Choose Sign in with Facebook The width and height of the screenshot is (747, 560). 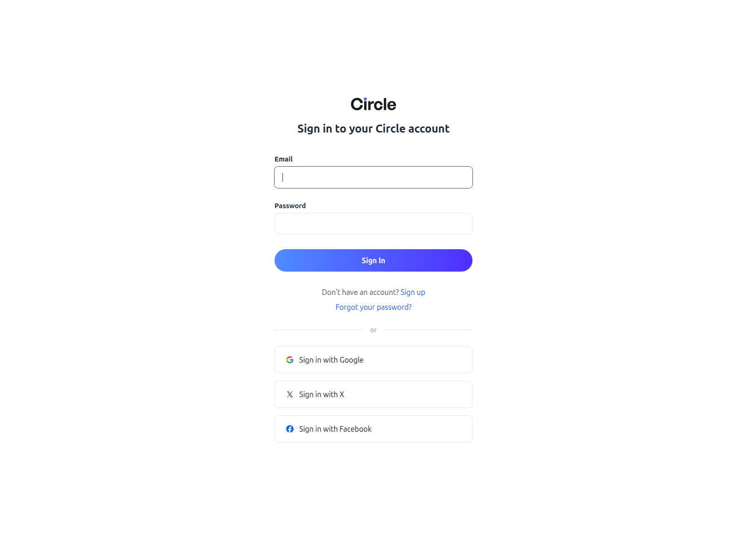coord(373,429)
